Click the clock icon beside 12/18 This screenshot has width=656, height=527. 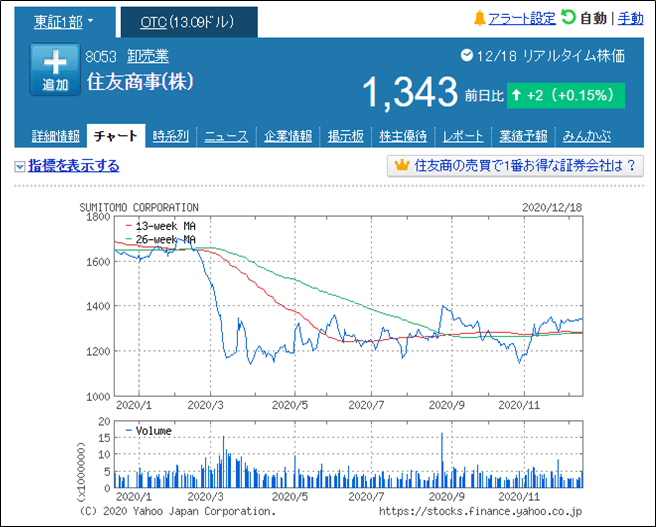(x=466, y=55)
